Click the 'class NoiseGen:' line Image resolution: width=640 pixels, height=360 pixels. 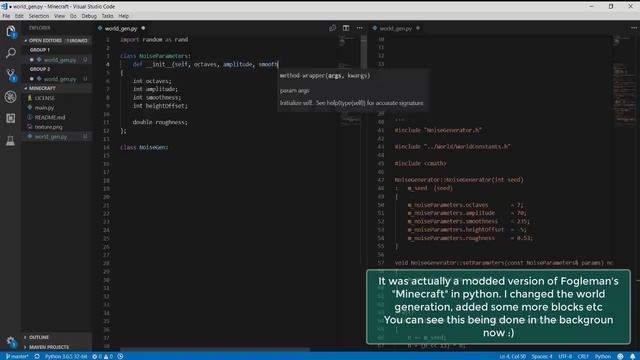[x=144, y=147]
